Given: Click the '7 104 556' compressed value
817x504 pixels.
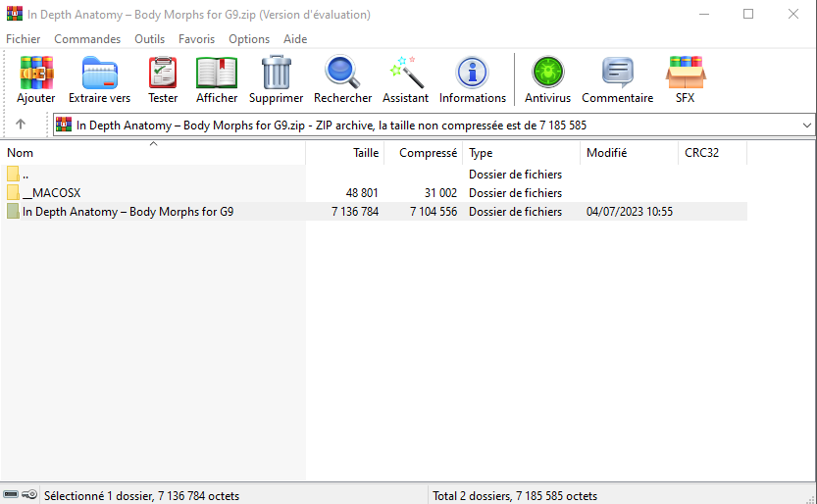Looking at the screenshot, I should point(434,212).
